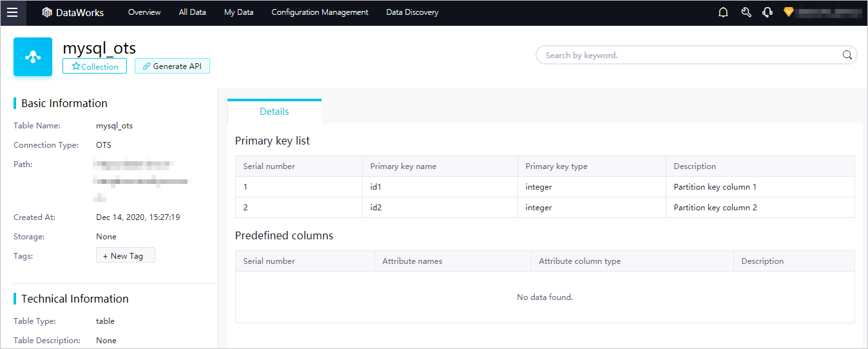The height and width of the screenshot is (349, 868).
Task: Click the Partition key column 1 cell
Action: coord(760,187)
